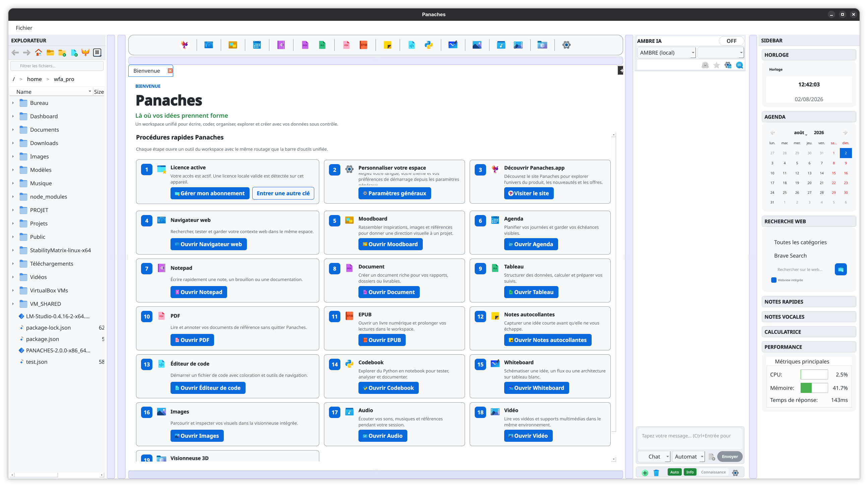Viewport: 868px width, 487px height.
Task: Launch Moodboard from the top toolbar
Action: (x=232, y=45)
